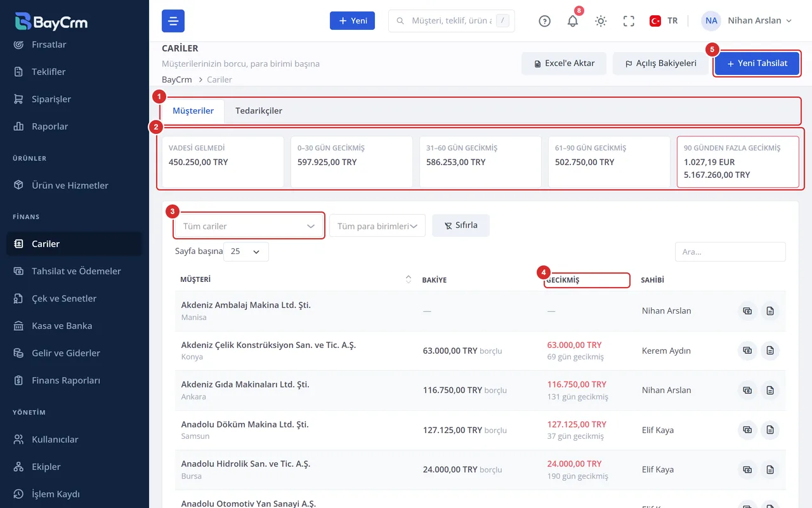This screenshot has width=812, height=508.
Task: Open the document icon for Anadolu Döküm Makina
Action: click(770, 430)
